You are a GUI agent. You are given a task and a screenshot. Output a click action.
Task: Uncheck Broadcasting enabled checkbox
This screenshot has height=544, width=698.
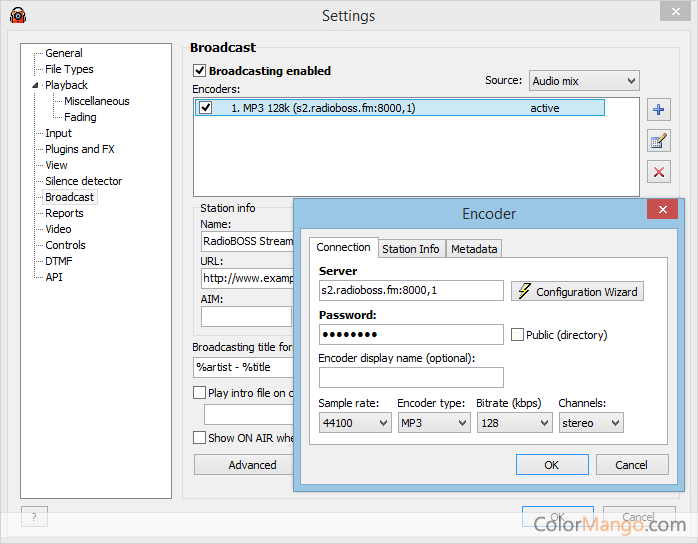coord(200,71)
